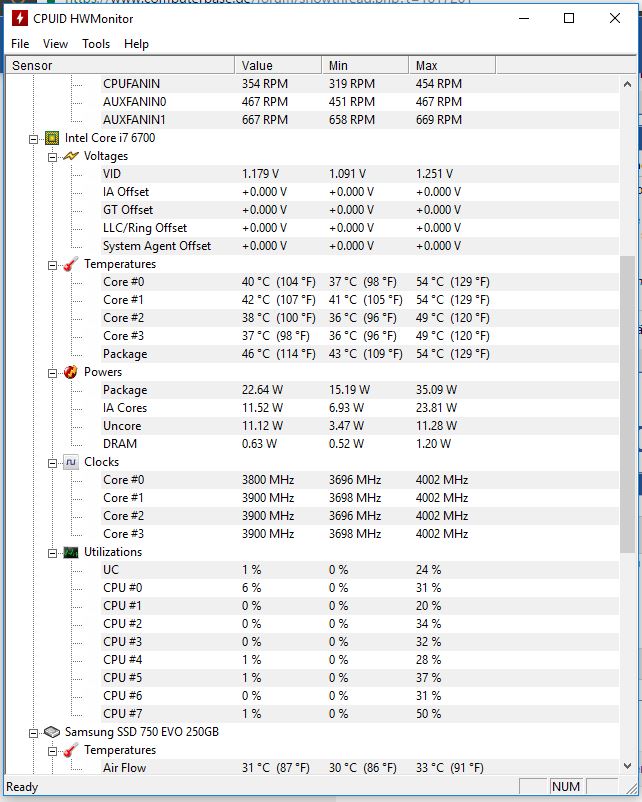Click the HWMonitor app icon in title bar

tap(19, 18)
